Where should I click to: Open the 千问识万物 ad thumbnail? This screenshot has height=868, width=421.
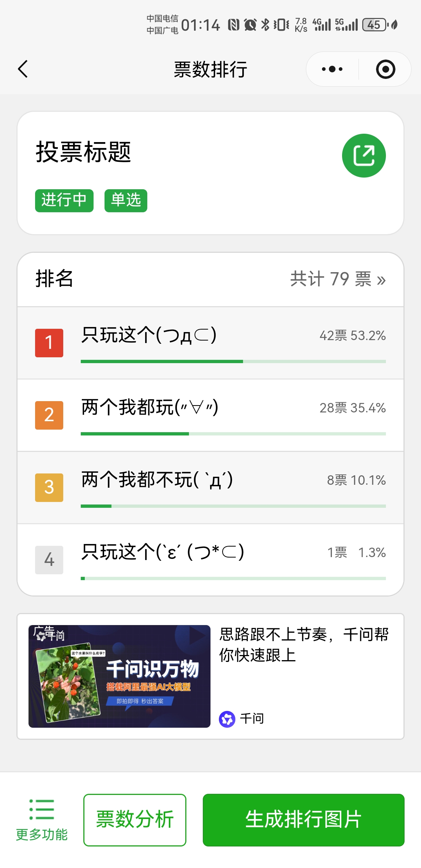pyautogui.click(x=120, y=676)
